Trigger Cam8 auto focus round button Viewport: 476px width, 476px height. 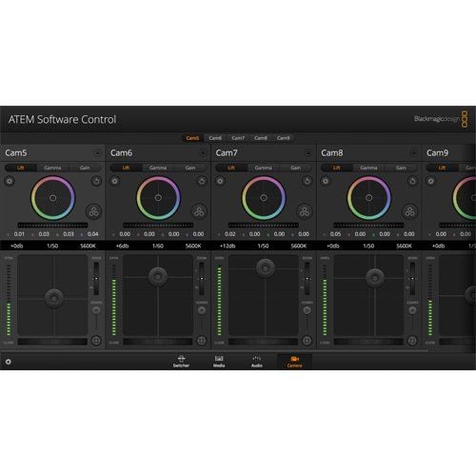click(x=412, y=341)
